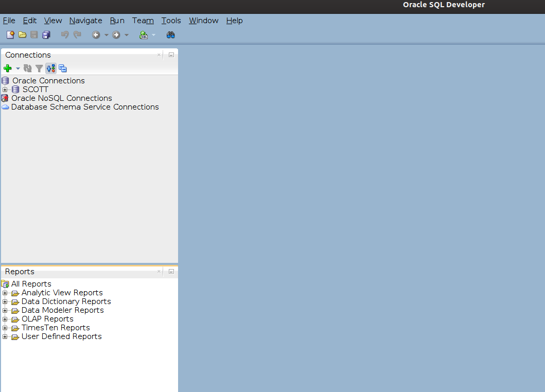Expand OLAP Reports folder
This screenshot has width=545, height=392.
coord(5,319)
